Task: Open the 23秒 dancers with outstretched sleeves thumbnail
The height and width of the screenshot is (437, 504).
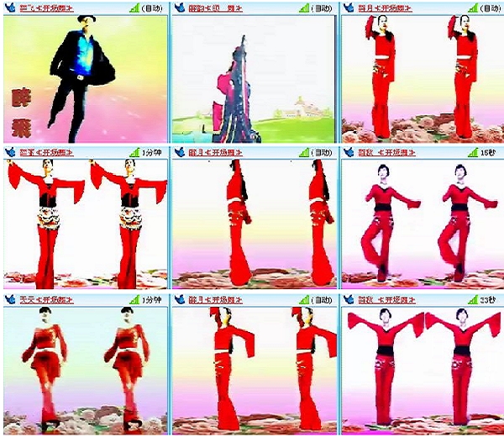Action: (x=422, y=370)
